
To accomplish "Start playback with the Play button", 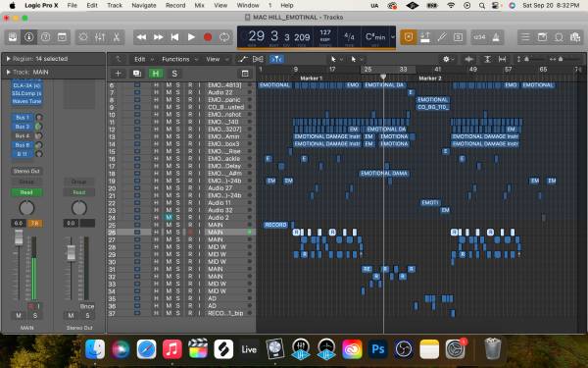I will click(x=191, y=37).
